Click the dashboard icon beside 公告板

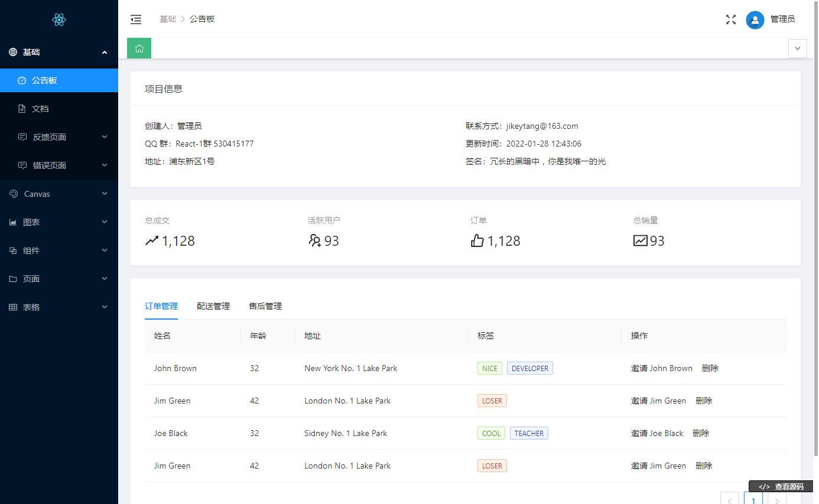22,80
